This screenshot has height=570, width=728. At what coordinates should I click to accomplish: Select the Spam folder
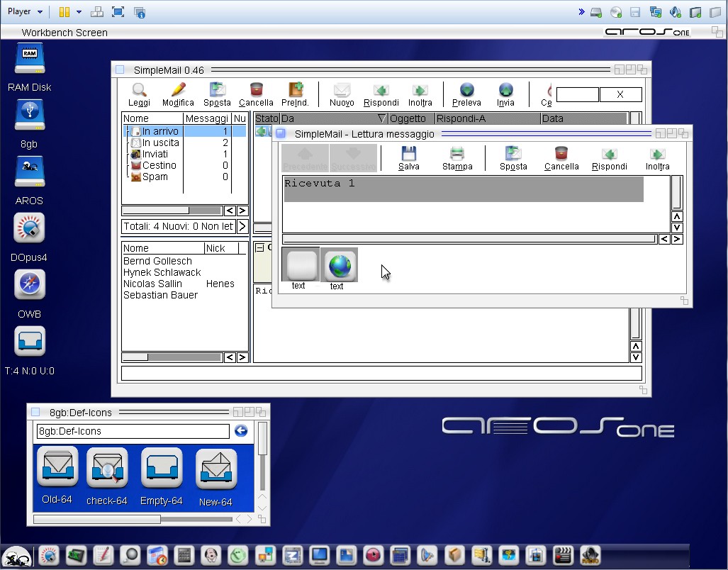click(x=155, y=177)
